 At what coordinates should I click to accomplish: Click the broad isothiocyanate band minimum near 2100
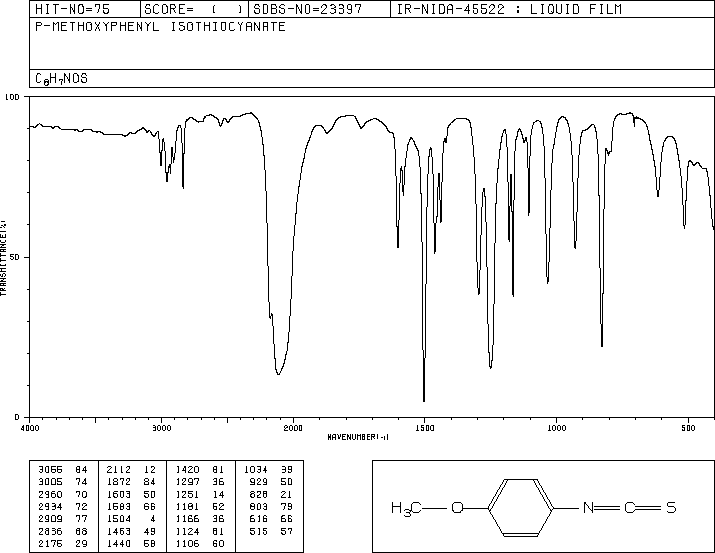[x=278, y=374]
